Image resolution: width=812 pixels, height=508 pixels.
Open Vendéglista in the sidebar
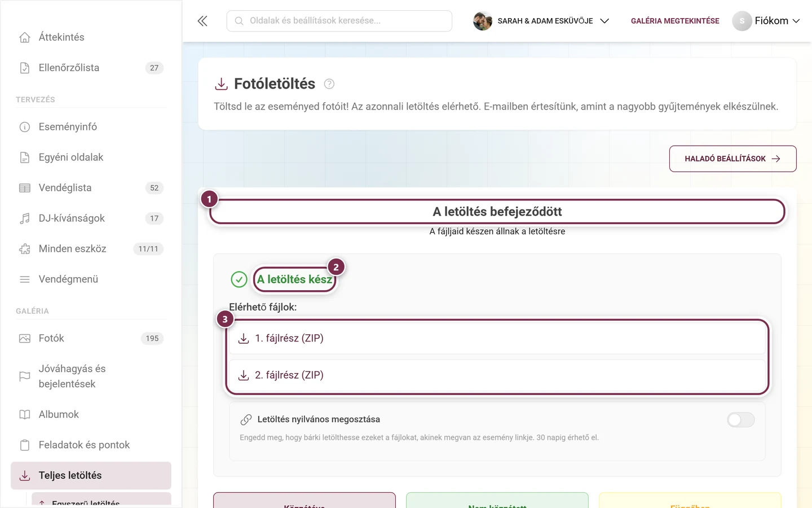click(91, 188)
